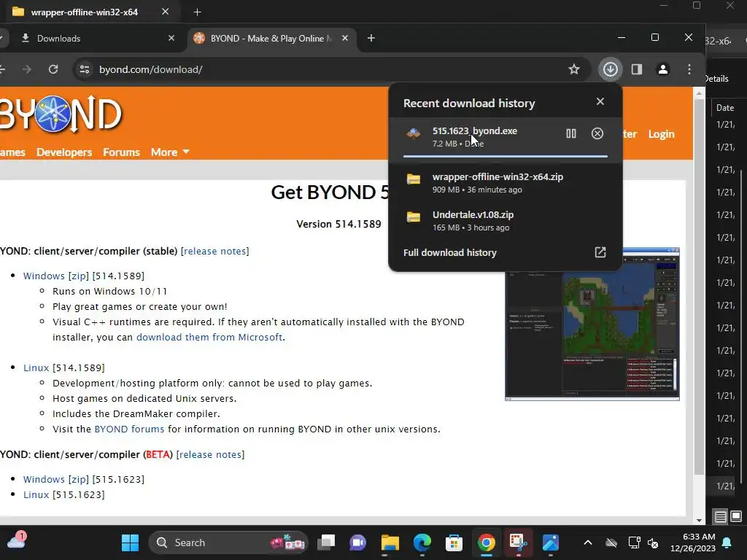
Task: Close the wrapper-offline-win32-x64 File Explorer tab
Action: 166,12
